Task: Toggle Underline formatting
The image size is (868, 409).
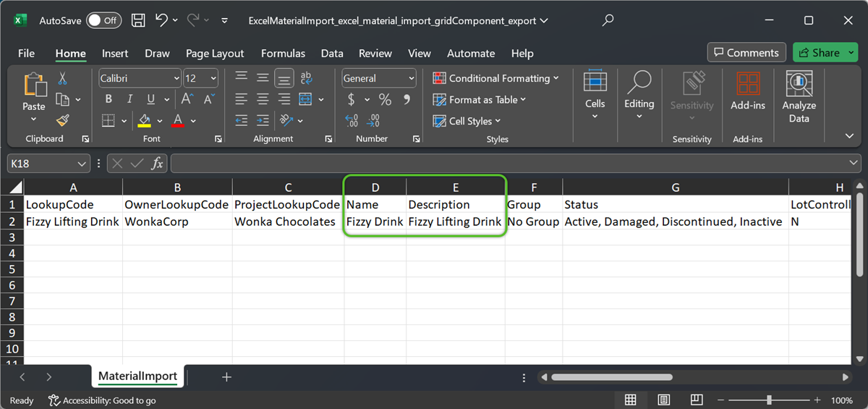Action: tap(150, 99)
